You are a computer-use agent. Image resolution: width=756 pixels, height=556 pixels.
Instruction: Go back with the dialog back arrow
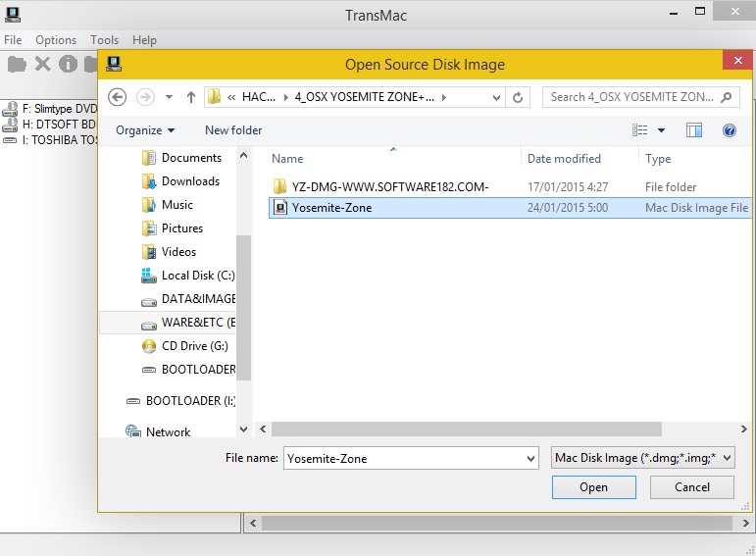pos(117,97)
